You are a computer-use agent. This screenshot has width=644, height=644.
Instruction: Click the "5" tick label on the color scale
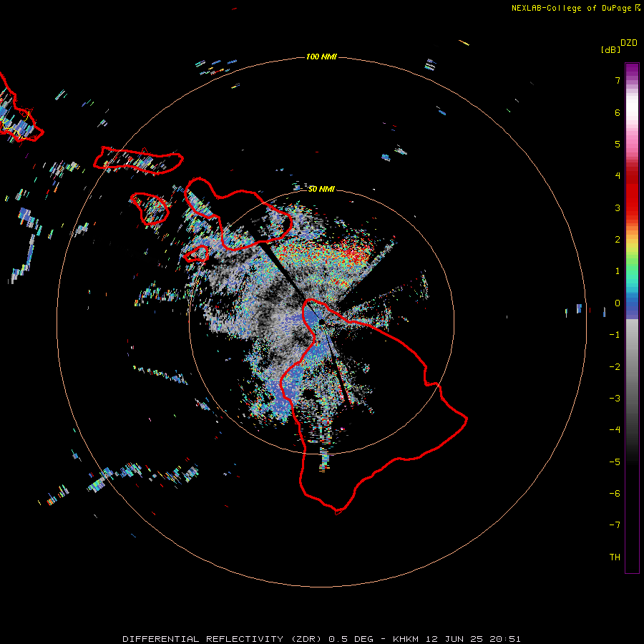[x=618, y=145]
